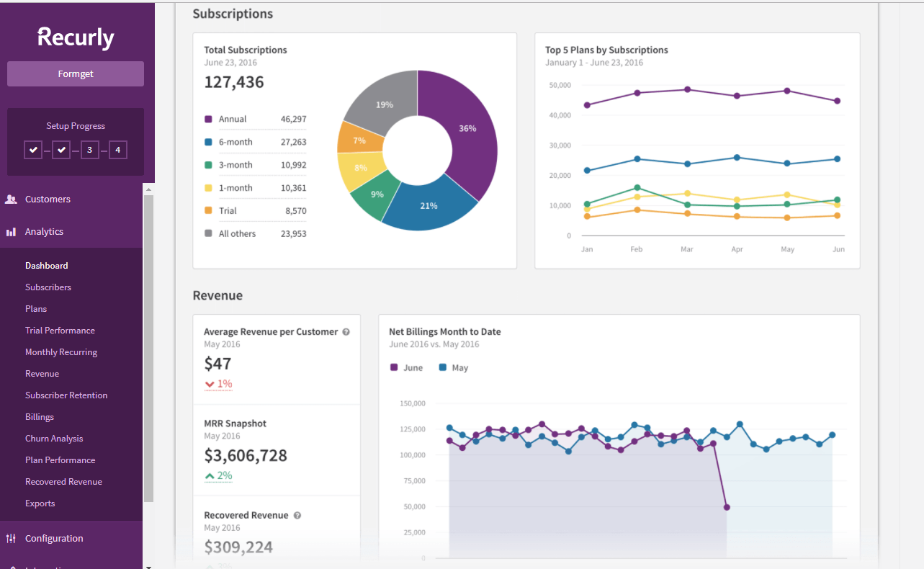
Task: Click the 1-month yellow legend swatch
Action: (x=208, y=188)
